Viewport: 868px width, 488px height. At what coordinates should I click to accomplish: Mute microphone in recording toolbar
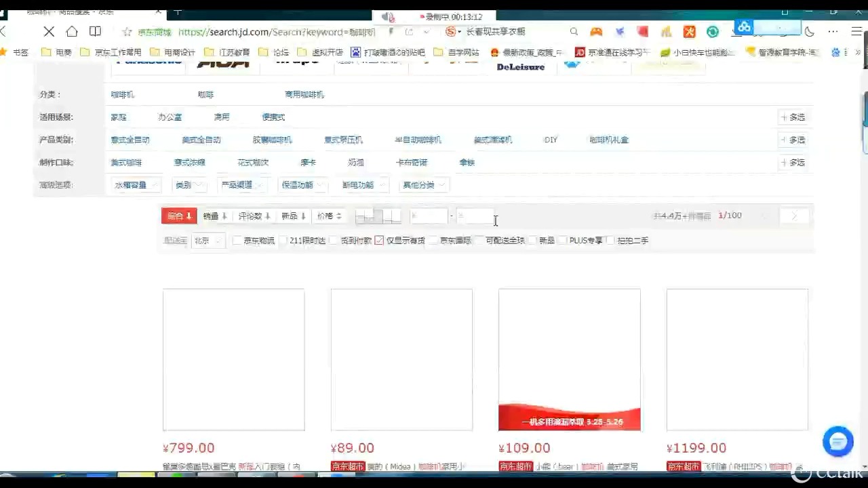tap(388, 17)
